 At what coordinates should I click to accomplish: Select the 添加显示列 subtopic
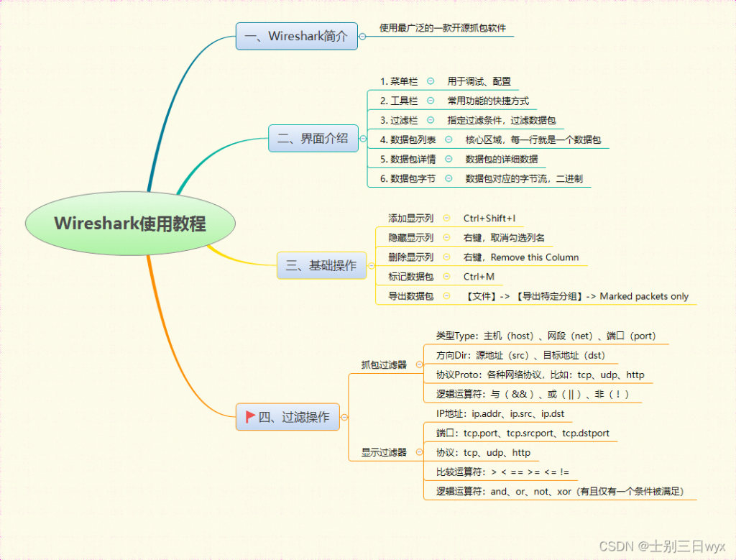coord(410,218)
